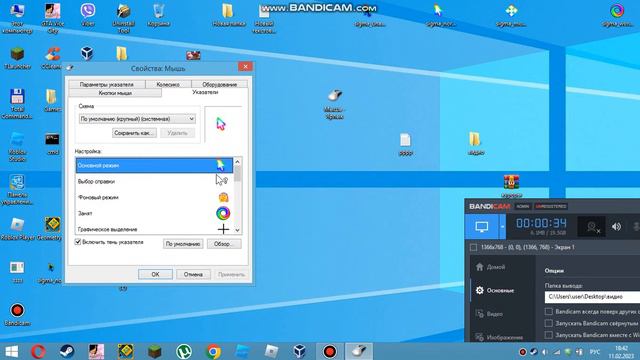Select 'Графическое выделение' pointer row
The height and width of the screenshot is (360, 640).
pyautogui.click(x=154, y=229)
